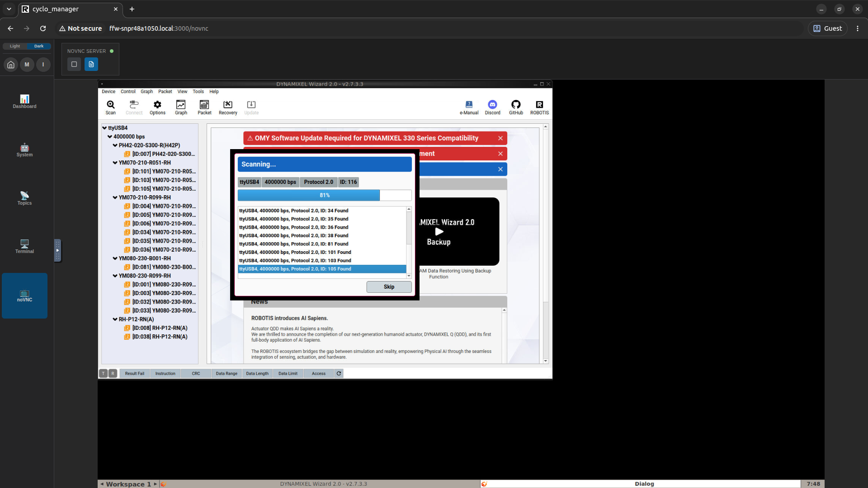
Task: Switch theme to Light
Action: [15, 46]
